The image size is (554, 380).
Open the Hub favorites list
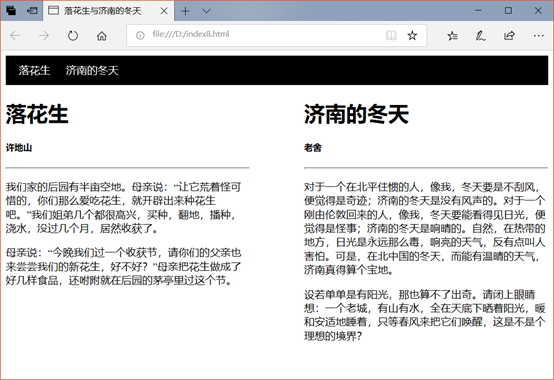pos(452,35)
